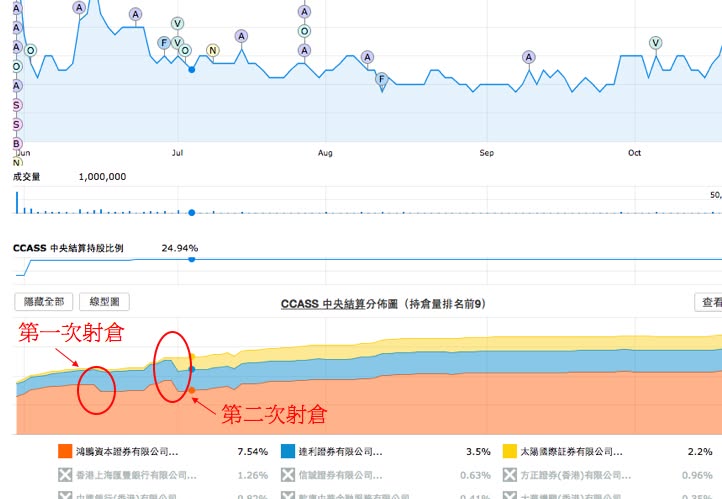Click the blue swatch for 達利證券
Image resolution: width=722 pixels, height=499 pixels.
(288, 451)
